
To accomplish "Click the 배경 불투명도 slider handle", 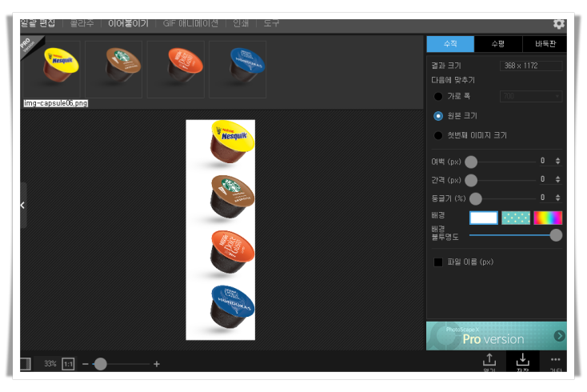I will 556,235.
